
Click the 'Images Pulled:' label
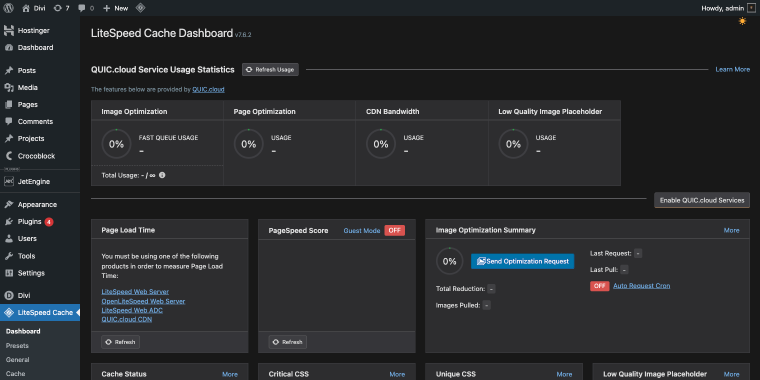click(x=458, y=305)
